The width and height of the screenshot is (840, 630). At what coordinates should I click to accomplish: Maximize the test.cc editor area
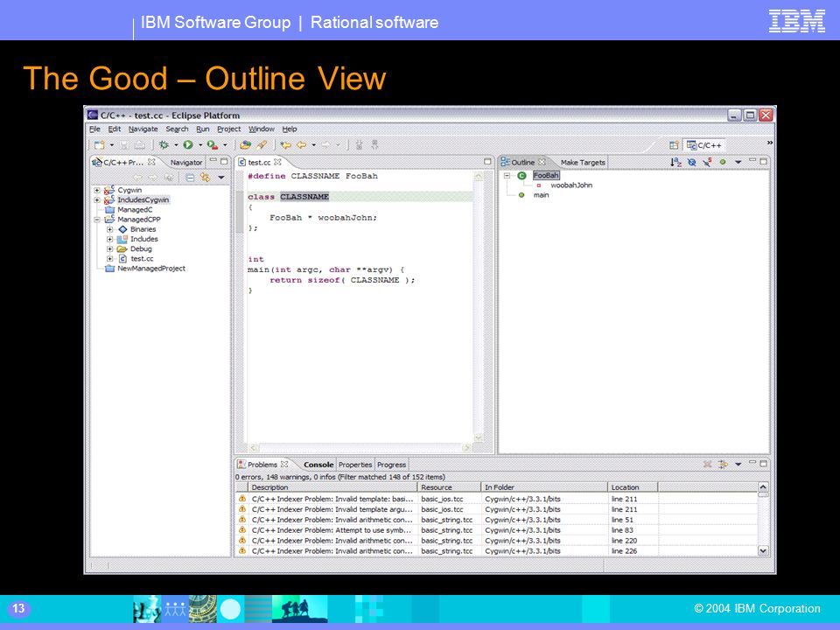click(487, 161)
